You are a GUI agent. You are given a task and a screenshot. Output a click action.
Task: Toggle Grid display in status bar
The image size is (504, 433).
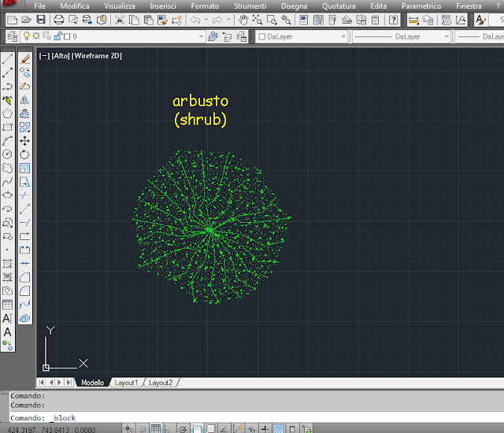coord(156,428)
